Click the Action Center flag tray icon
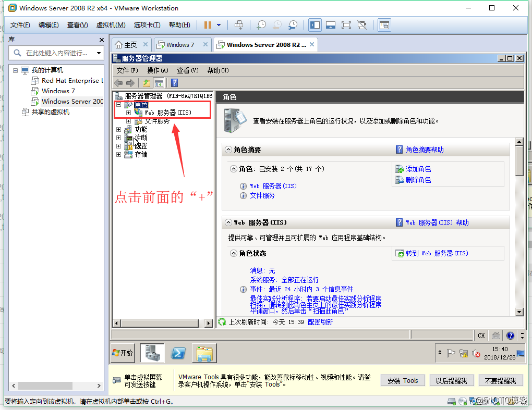Screen dimensions: 532x410 pyautogui.click(x=451, y=353)
